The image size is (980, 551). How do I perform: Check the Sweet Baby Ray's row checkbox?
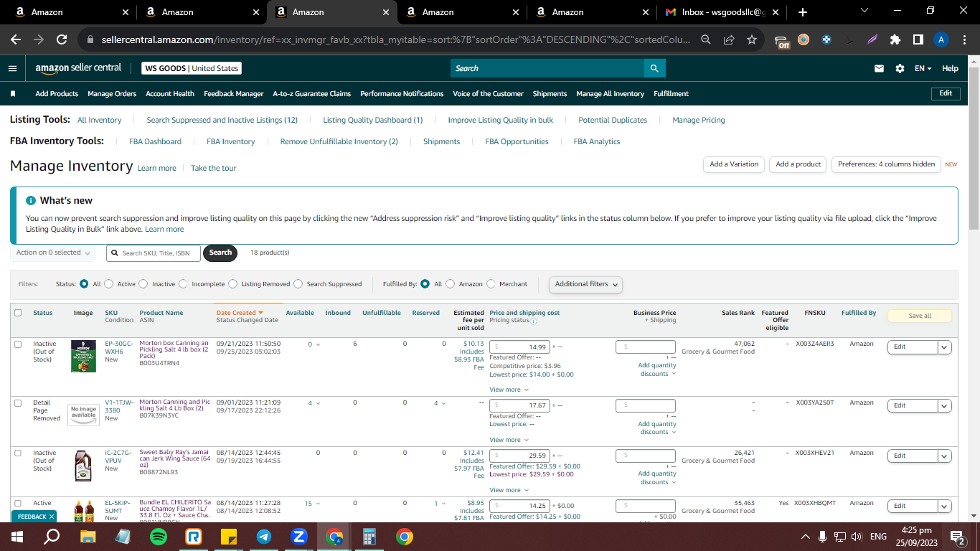pyautogui.click(x=18, y=453)
